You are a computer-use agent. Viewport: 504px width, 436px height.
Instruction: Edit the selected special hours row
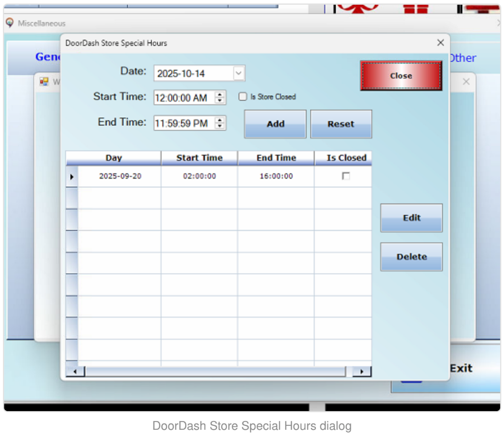click(x=411, y=218)
